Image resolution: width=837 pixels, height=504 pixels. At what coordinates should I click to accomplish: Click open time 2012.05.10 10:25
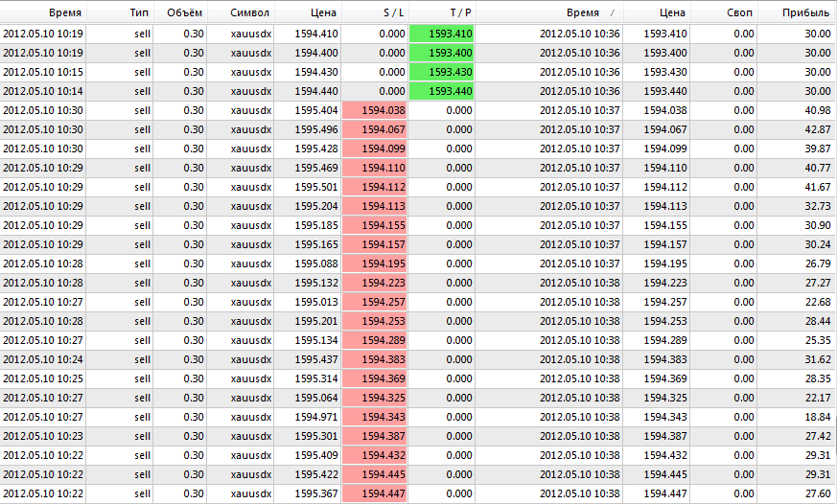[x=43, y=378]
